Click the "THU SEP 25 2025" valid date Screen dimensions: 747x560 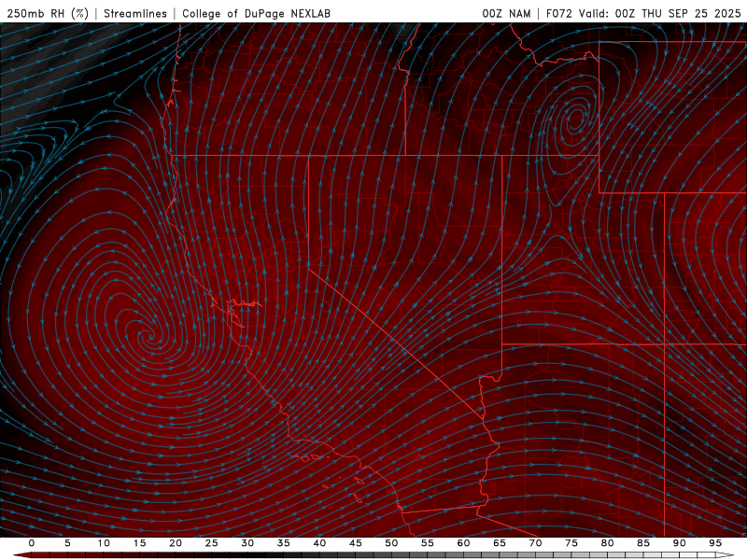(691, 13)
